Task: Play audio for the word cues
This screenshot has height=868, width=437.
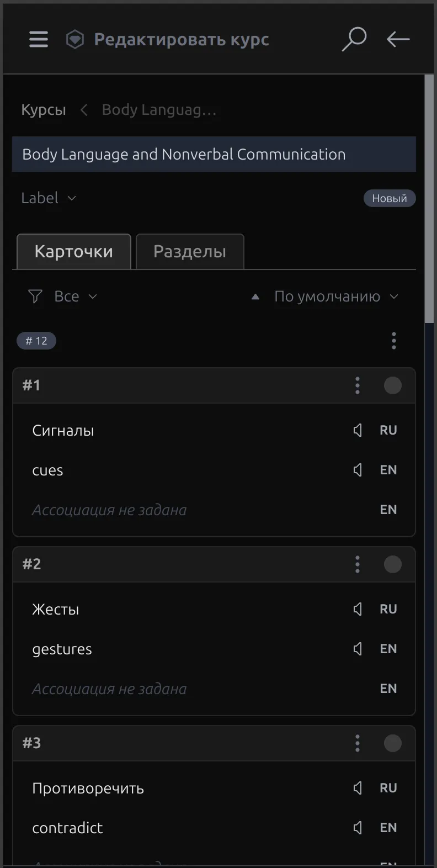Action: tap(358, 470)
